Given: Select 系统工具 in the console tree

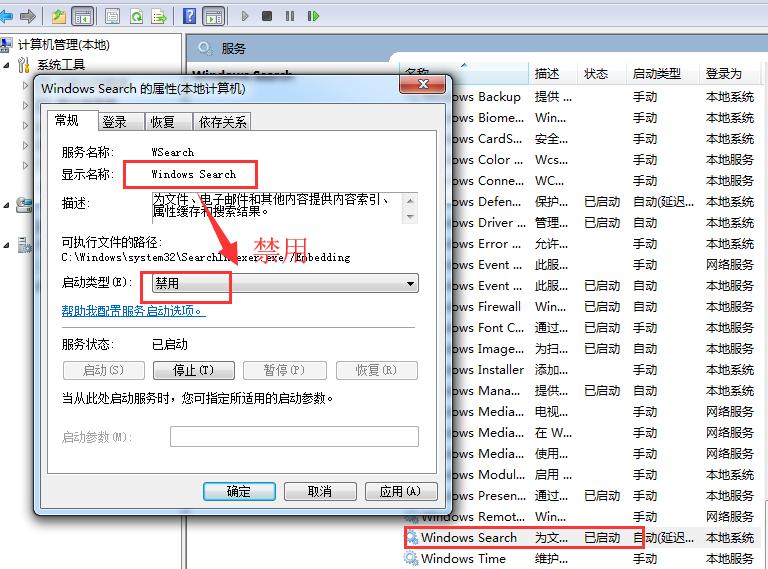Looking at the screenshot, I should click(x=61, y=65).
